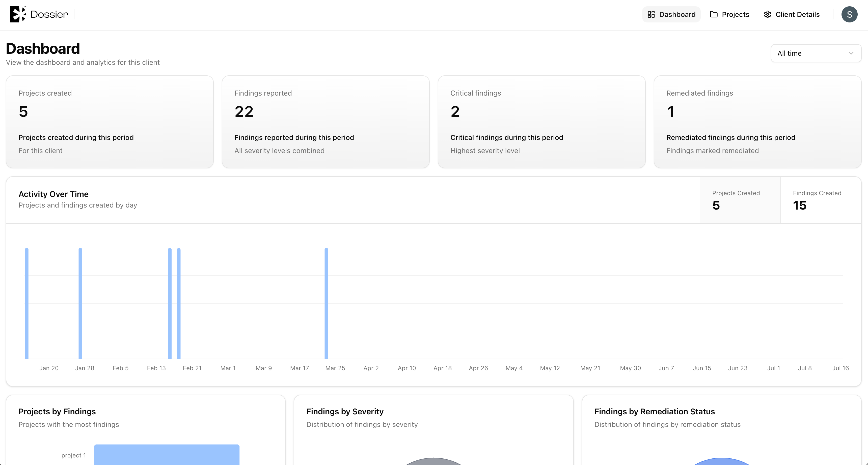Viewport: 868px width, 465px height.
Task: Click 'All severity levels combined' text
Action: (x=279, y=151)
